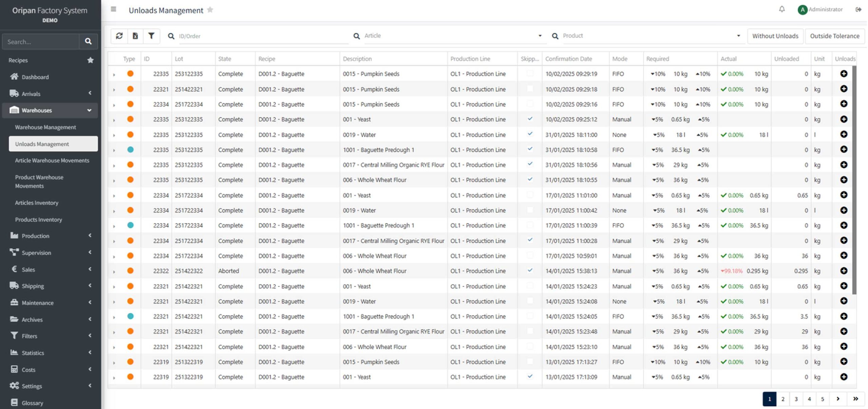This screenshot has width=868, height=409.
Task: Click the sidebar Search input
Action: 41,42
